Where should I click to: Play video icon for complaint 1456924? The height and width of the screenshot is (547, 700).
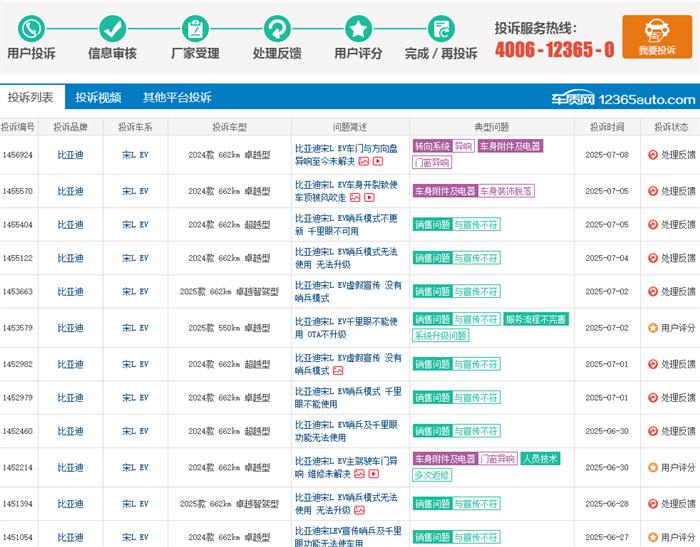[x=378, y=161]
